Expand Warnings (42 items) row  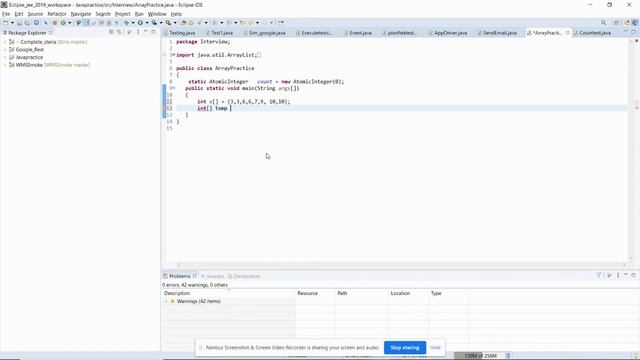pos(166,301)
